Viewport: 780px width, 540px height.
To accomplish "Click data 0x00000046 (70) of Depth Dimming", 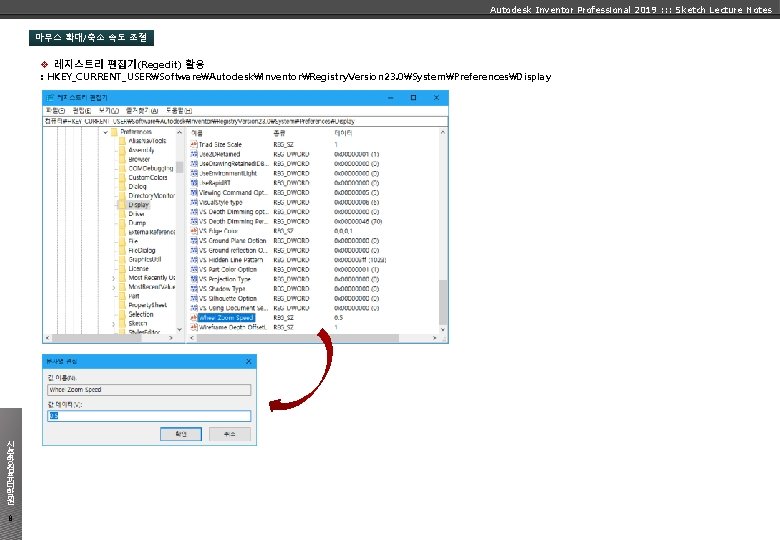I will tap(358, 222).
